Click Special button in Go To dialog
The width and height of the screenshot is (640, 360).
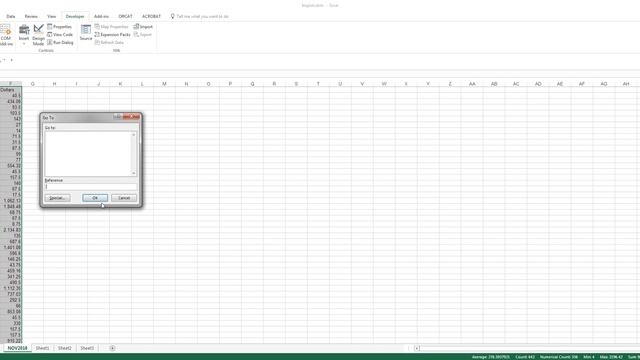point(57,198)
